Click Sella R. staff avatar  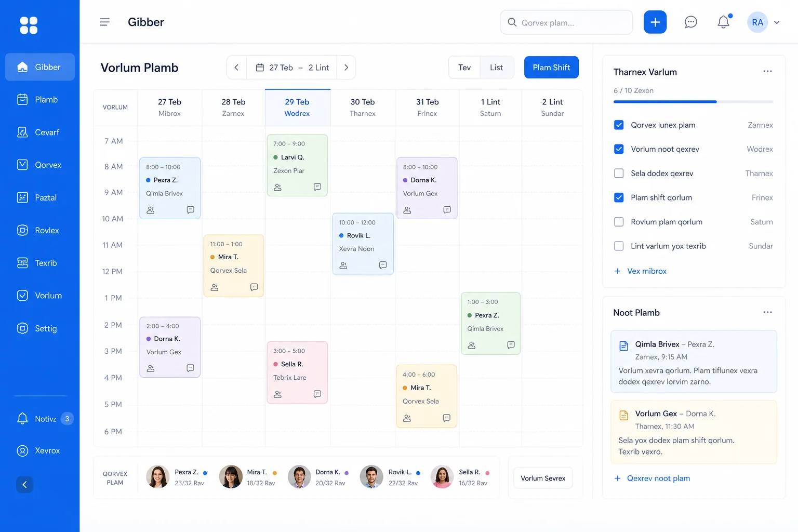[442, 477]
